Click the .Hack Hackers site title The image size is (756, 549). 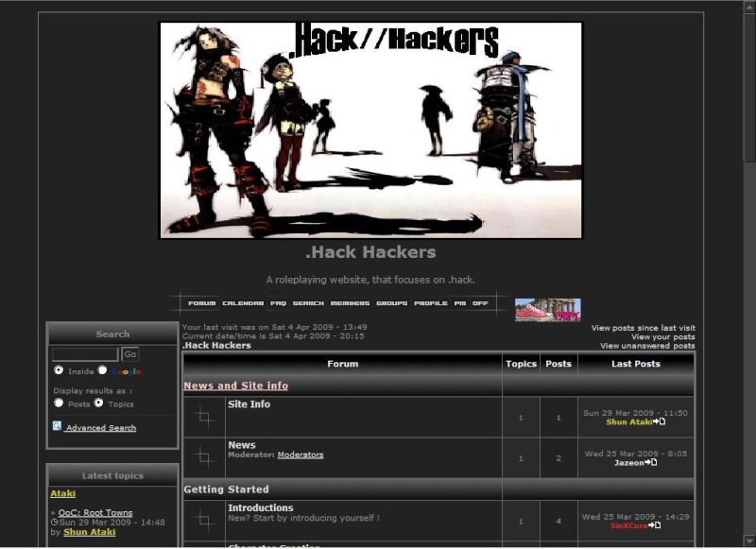370,252
